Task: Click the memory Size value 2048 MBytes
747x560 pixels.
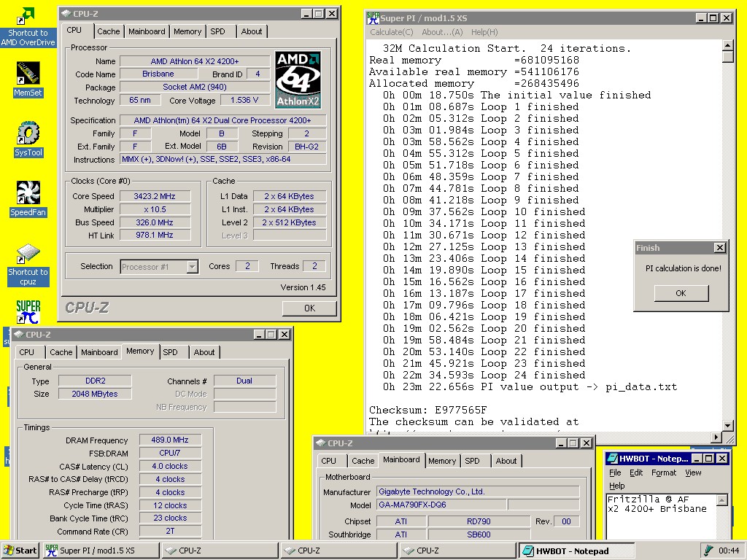Action: 95,394
